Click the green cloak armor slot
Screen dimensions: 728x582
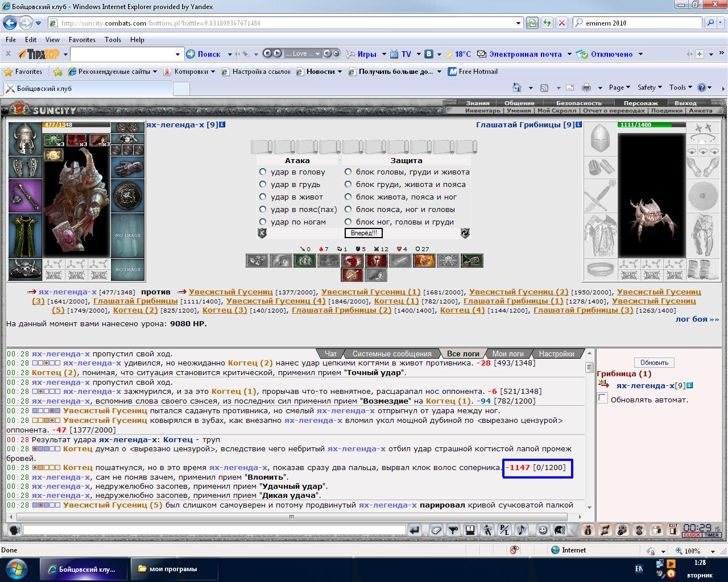[x=25, y=235]
